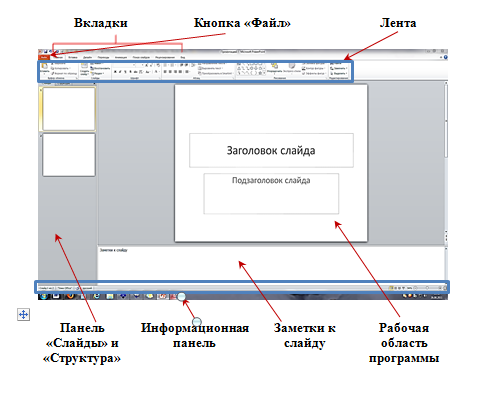Open Выровнять текст dropdown
Image resolution: width=482 pixels, height=394 pixels.
(211, 68)
